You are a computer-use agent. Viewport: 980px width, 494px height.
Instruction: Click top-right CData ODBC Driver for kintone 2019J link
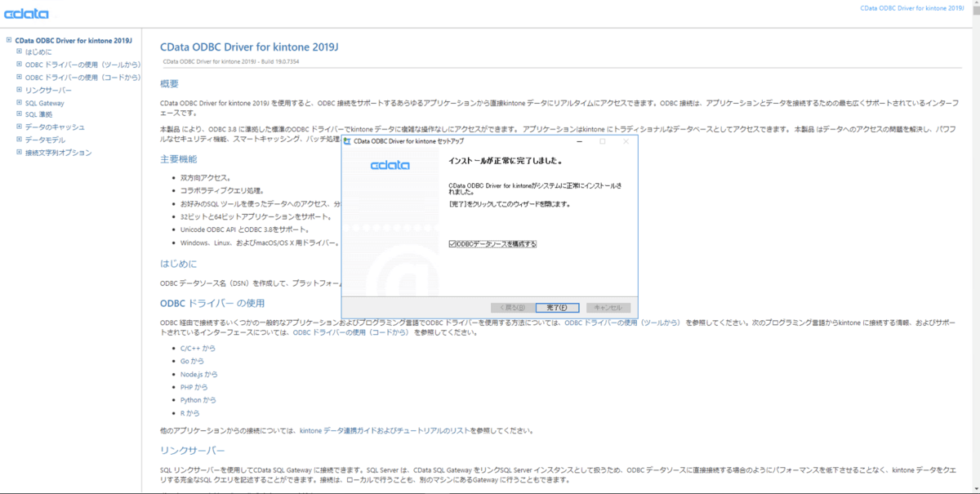(918, 7)
